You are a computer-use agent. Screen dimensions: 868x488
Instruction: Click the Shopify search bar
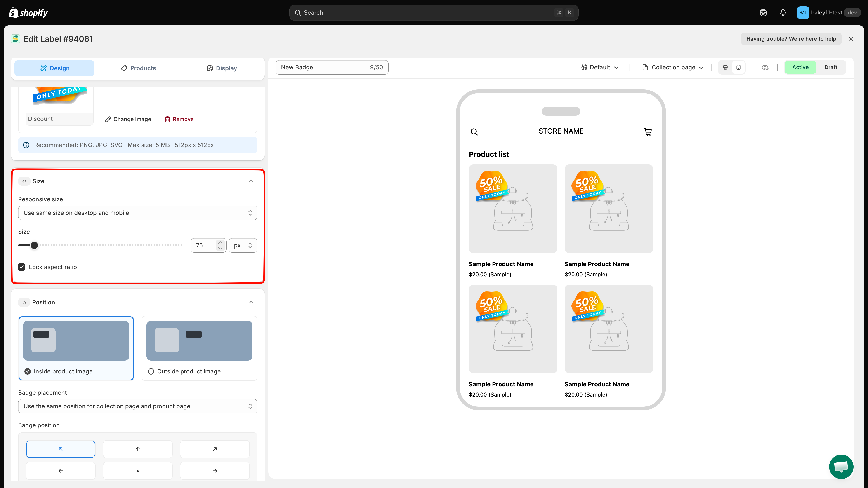pyautogui.click(x=434, y=12)
